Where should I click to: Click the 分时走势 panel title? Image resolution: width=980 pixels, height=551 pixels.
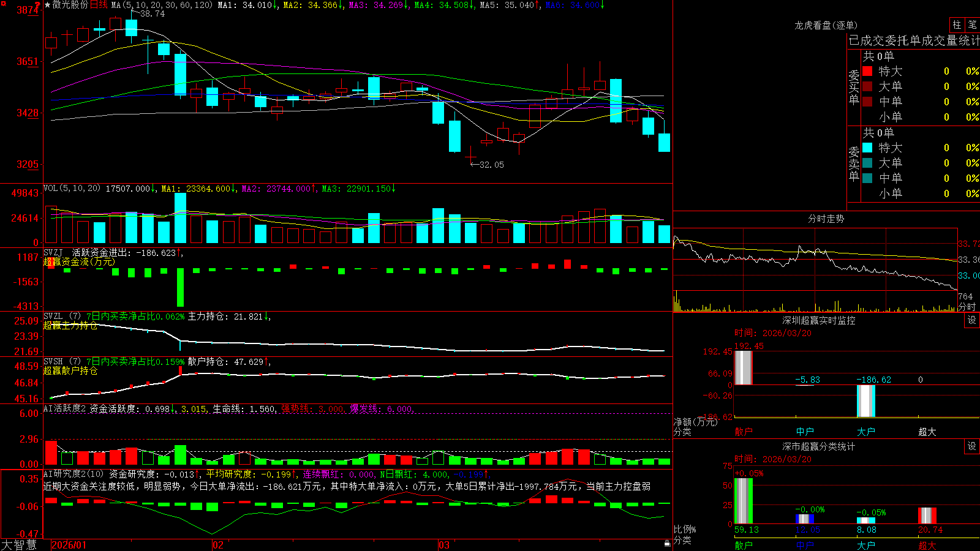[x=826, y=219]
